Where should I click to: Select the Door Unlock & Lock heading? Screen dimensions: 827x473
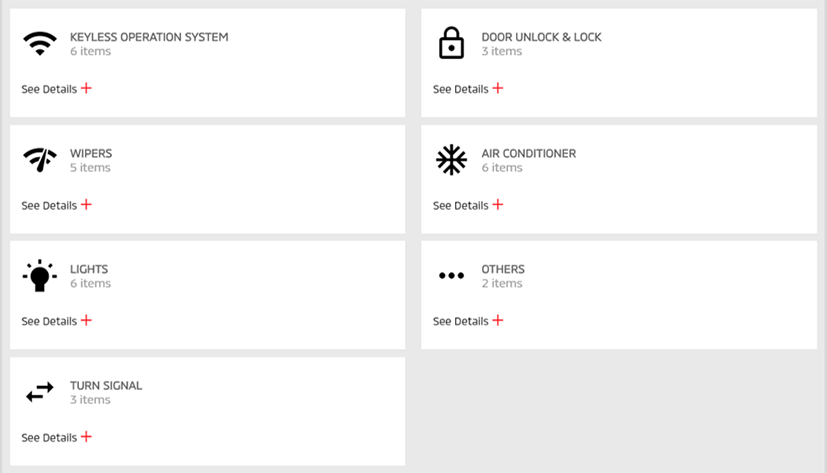click(541, 37)
